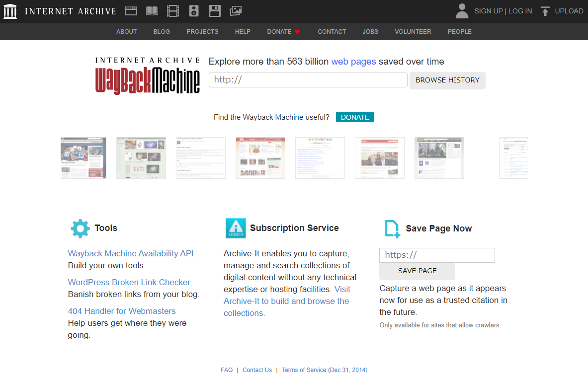Image resolution: width=588 pixels, height=380 pixels.
Task: Click "Banish broken links from your blog." text
Action: tap(134, 295)
